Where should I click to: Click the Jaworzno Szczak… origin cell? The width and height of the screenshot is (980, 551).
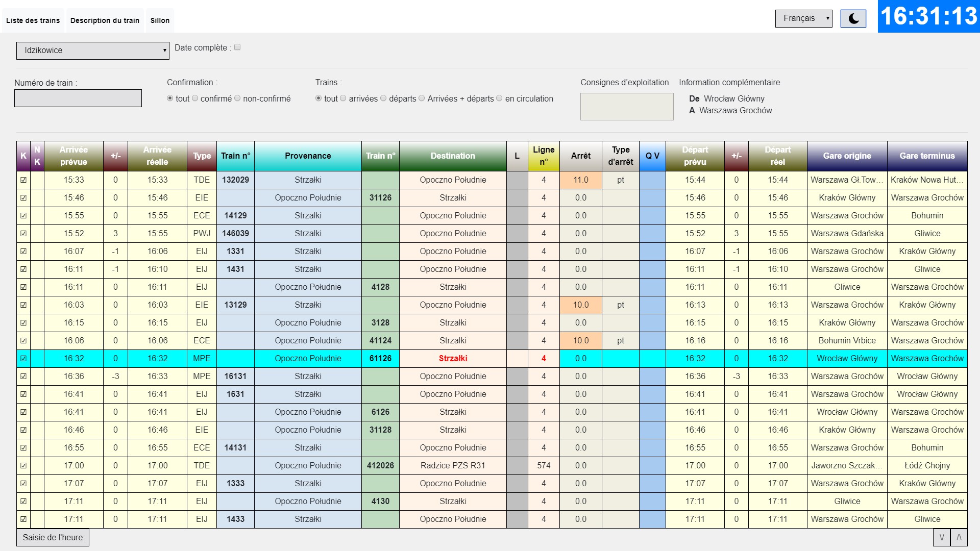pyautogui.click(x=847, y=466)
